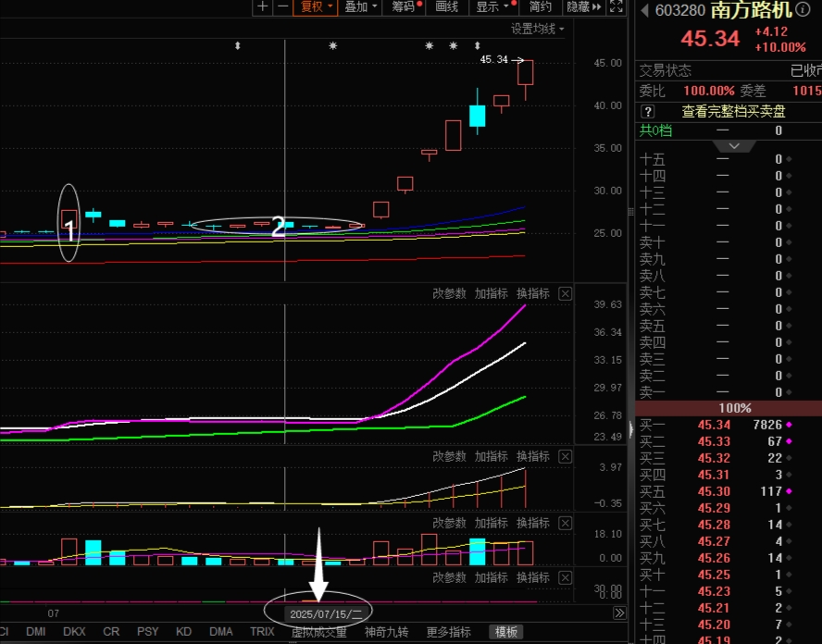
Task: Click the 100% buy ratio bar
Action: pyautogui.click(x=729, y=408)
